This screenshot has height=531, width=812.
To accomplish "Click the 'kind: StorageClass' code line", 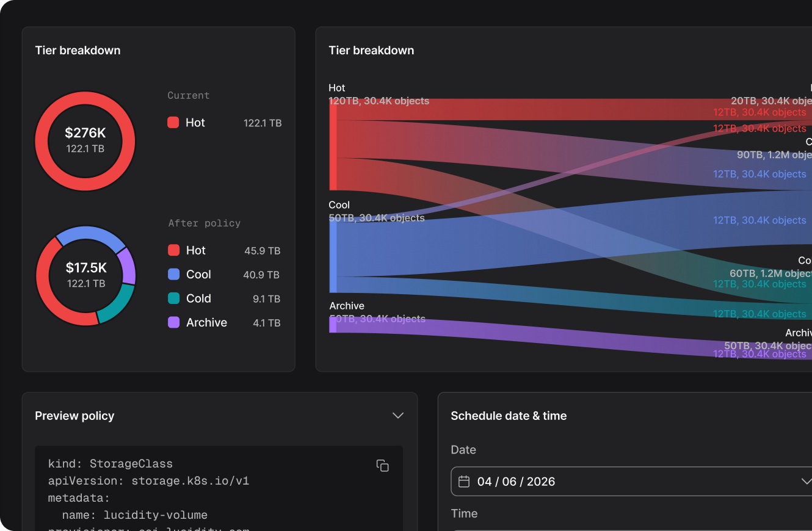I will [x=111, y=464].
